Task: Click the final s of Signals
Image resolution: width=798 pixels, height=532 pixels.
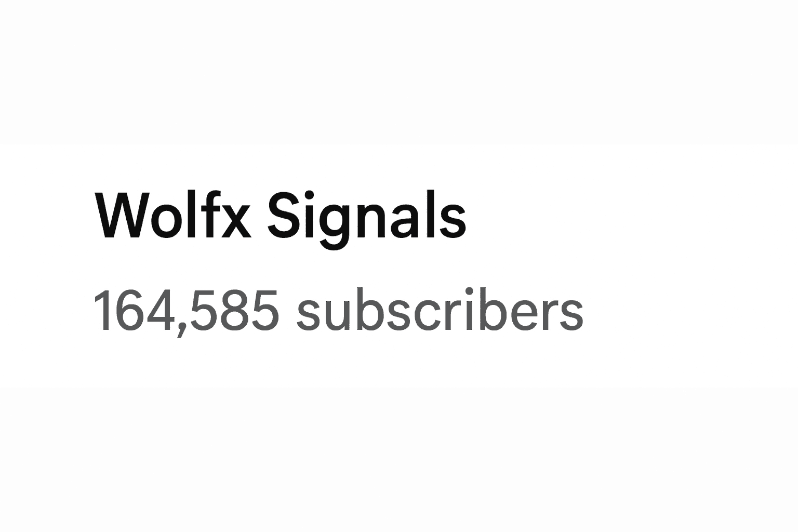Action: pos(453,221)
